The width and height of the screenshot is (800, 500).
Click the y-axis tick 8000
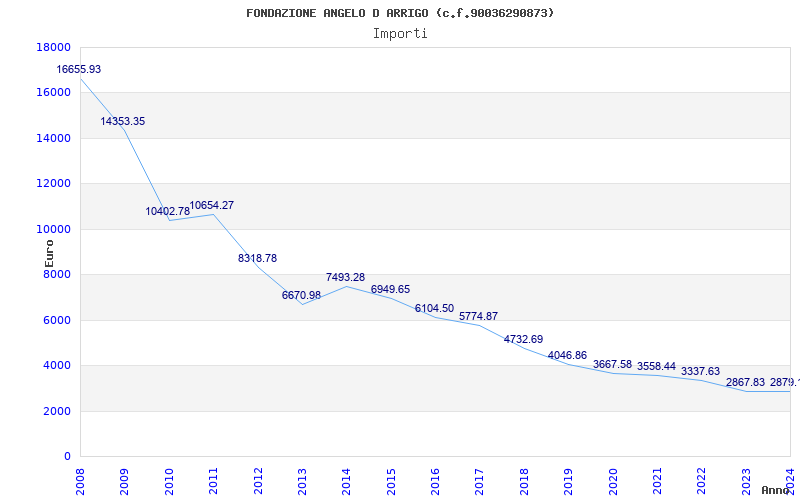point(56,274)
